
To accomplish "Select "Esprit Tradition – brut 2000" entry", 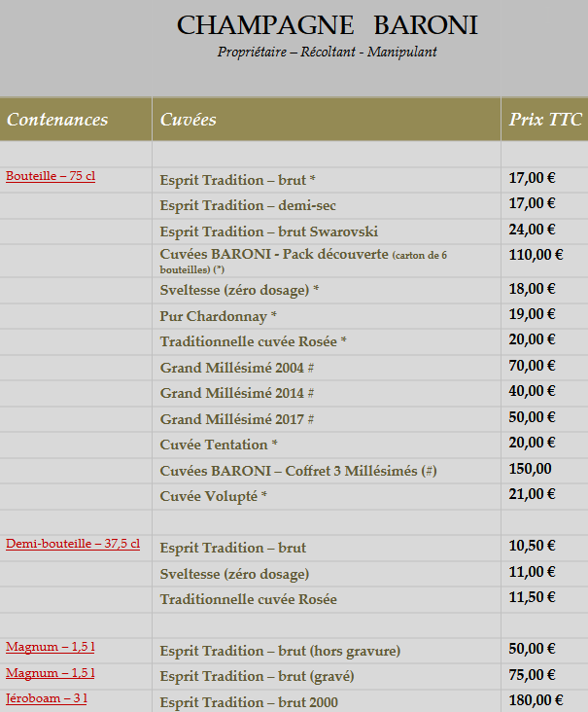I will 249,702.
